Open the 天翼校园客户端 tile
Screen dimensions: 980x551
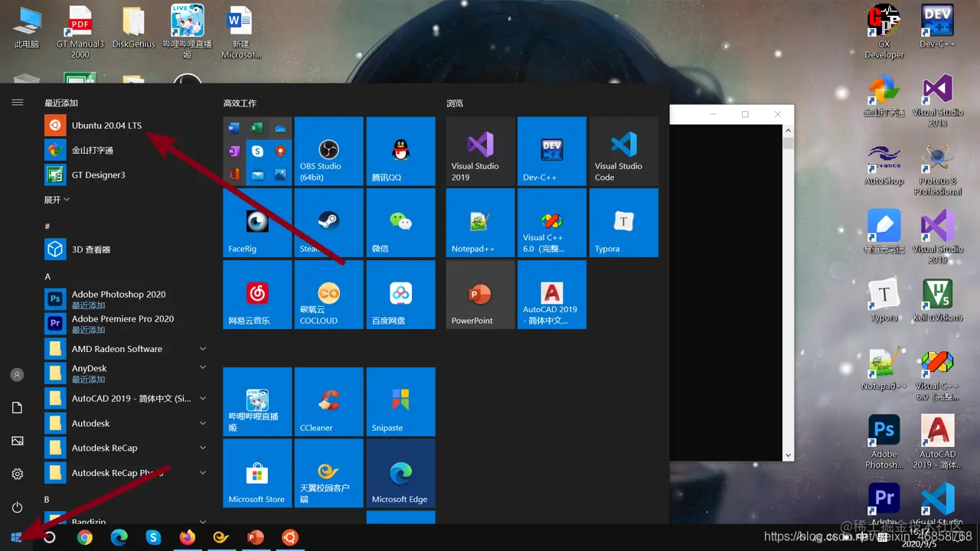[x=328, y=474]
